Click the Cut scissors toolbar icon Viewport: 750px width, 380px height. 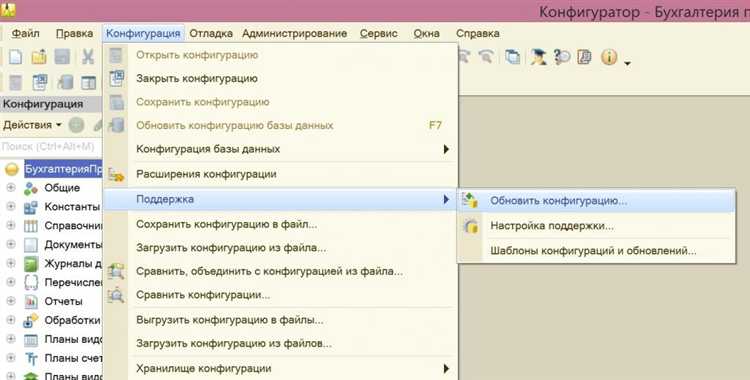(88, 57)
